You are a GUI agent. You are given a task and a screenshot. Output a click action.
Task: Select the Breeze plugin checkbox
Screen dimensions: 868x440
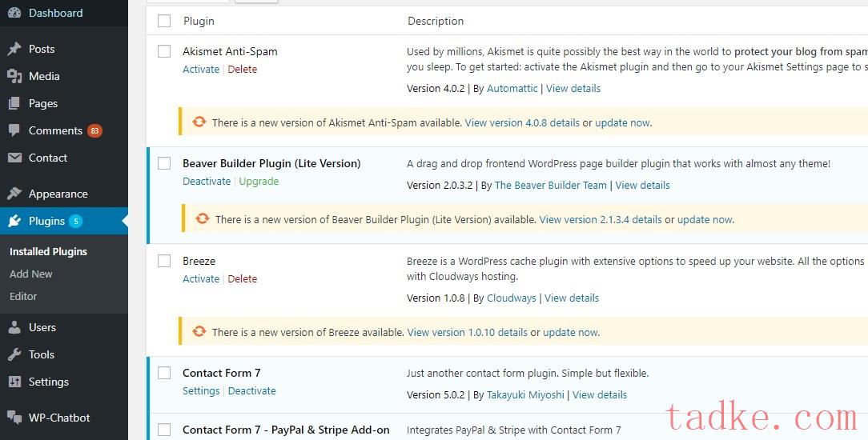[164, 261]
